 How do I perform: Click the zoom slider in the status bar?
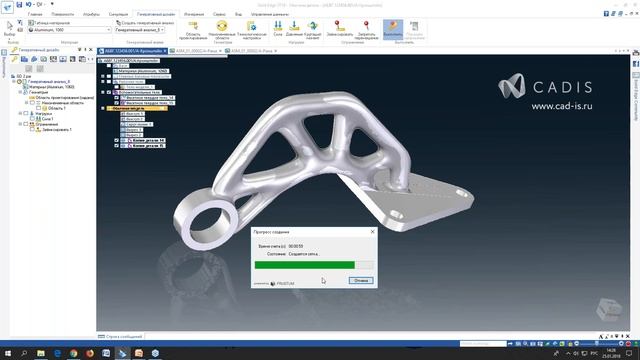pyautogui.click(x=597, y=344)
